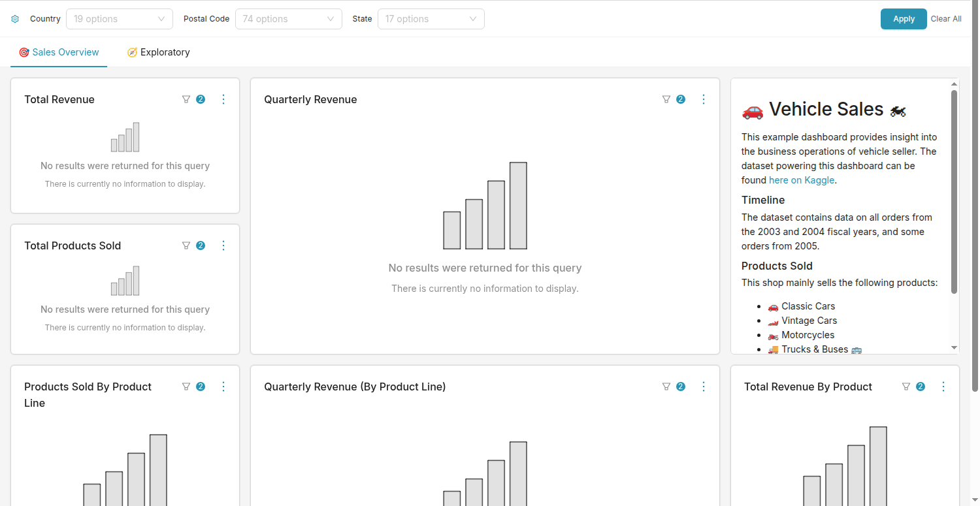Click Total Revenue By Product filter icon
Screen dimensions: 980x506
coord(906,387)
